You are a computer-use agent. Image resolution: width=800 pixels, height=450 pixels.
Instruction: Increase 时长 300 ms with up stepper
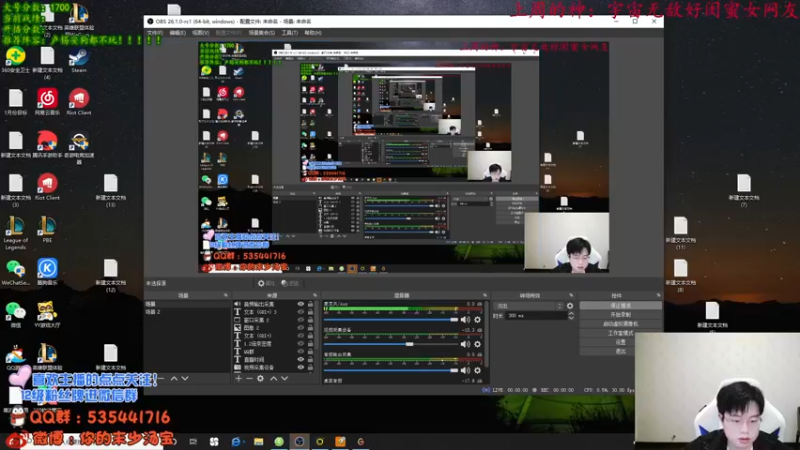click(x=571, y=314)
